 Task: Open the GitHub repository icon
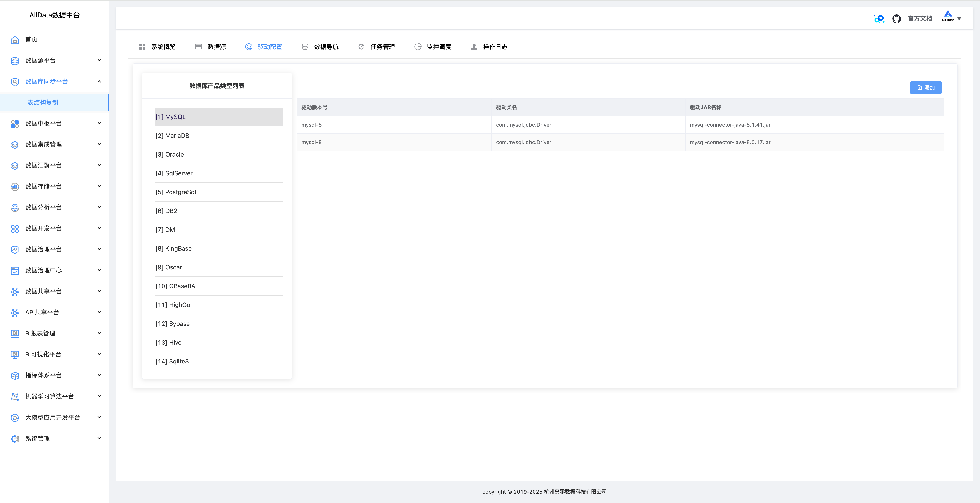896,19
